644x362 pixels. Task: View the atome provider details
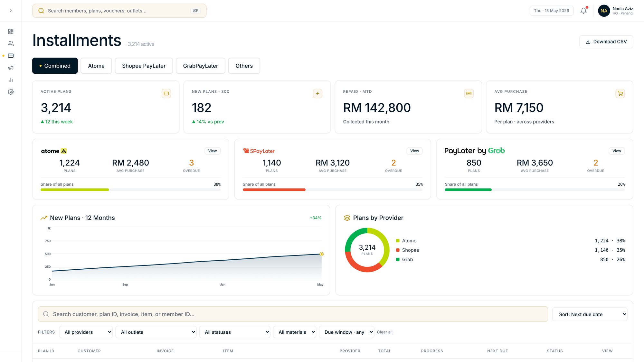(213, 151)
